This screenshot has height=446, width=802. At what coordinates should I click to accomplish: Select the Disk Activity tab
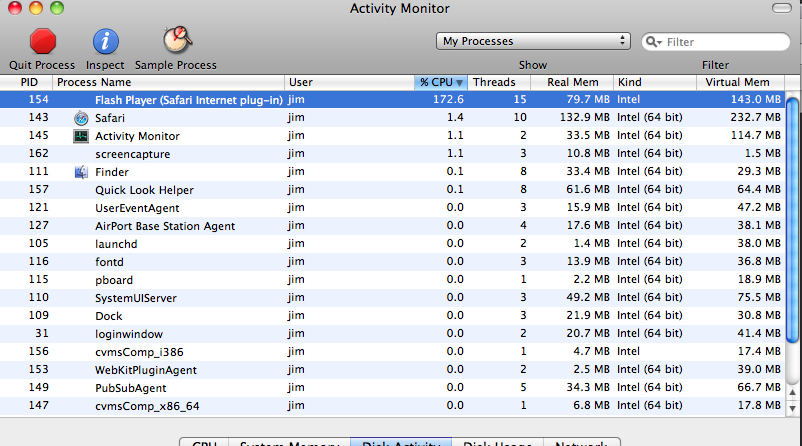pos(401,442)
